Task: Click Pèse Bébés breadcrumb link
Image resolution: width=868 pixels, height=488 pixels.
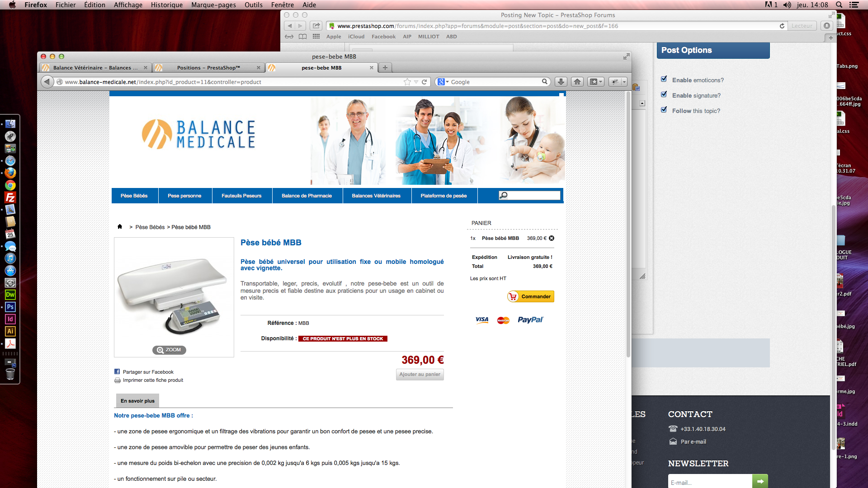Action: pyautogui.click(x=150, y=227)
